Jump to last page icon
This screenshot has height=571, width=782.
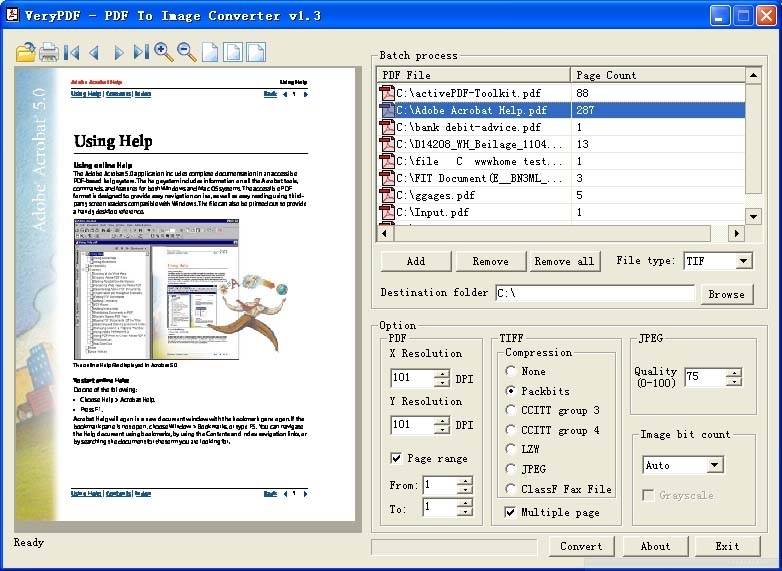pyautogui.click(x=141, y=52)
